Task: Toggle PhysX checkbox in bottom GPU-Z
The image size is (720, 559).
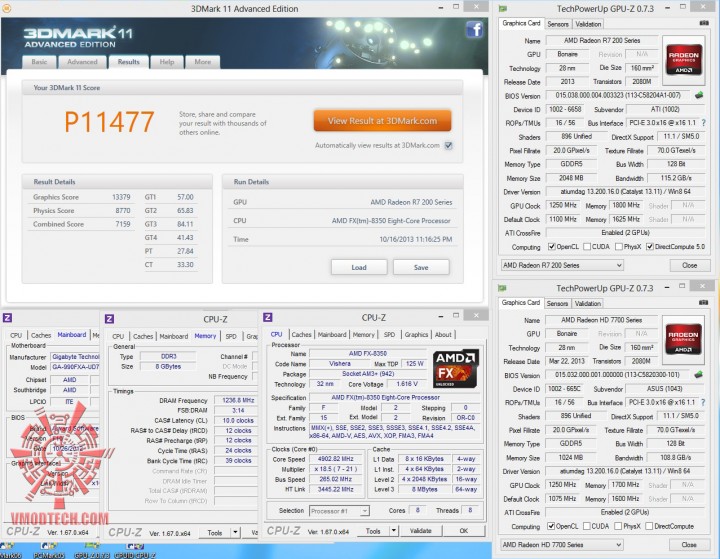Action: click(618, 526)
